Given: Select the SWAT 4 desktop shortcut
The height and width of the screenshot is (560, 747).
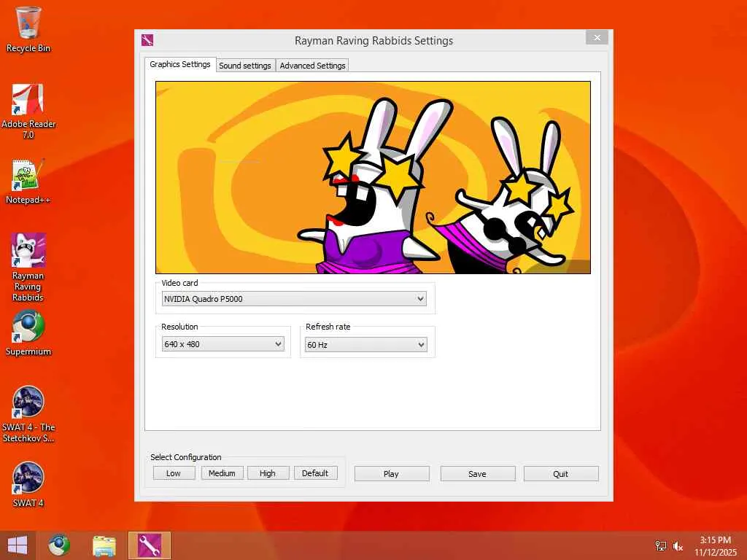Looking at the screenshot, I should pyautogui.click(x=28, y=484).
